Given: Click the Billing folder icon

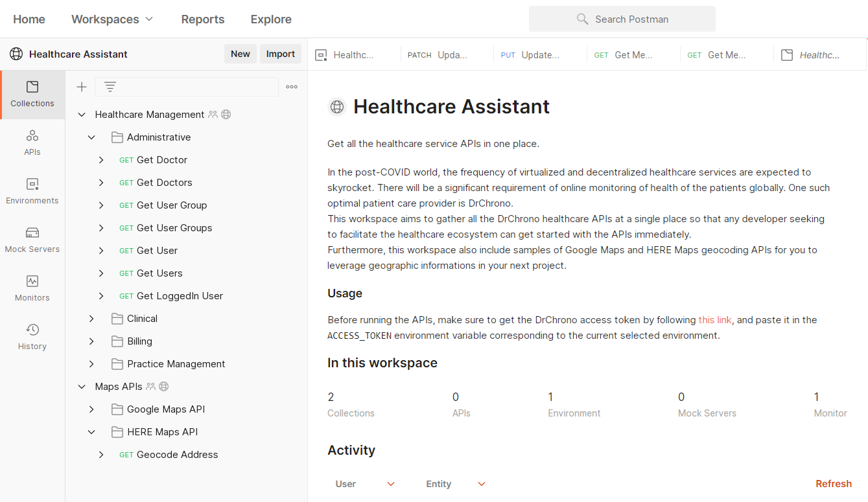Looking at the screenshot, I should pyautogui.click(x=117, y=341).
